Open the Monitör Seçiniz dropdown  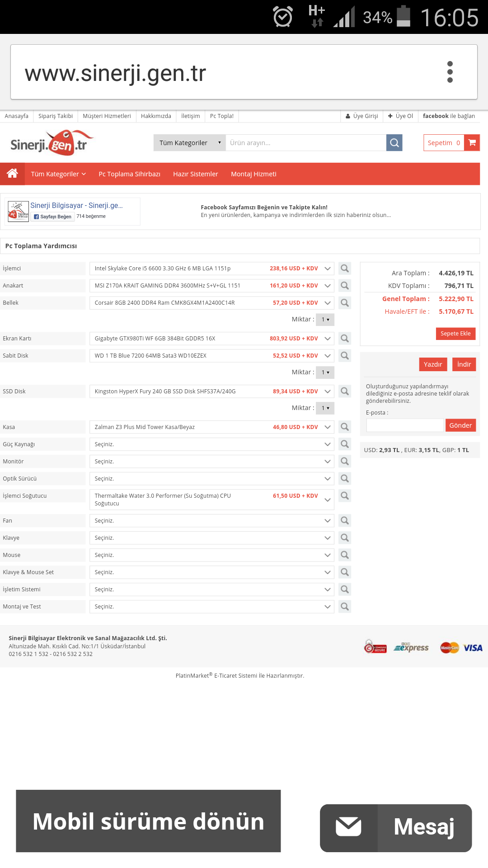(212, 462)
